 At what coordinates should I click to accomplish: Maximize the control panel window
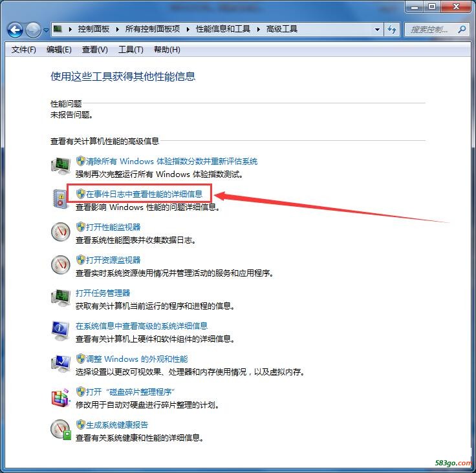pyautogui.click(x=431, y=7)
